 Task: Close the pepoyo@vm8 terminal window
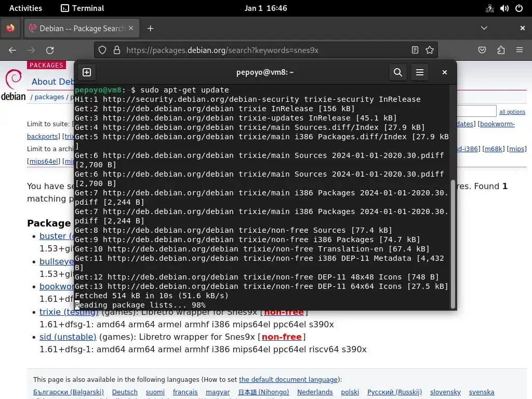coord(445,72)
